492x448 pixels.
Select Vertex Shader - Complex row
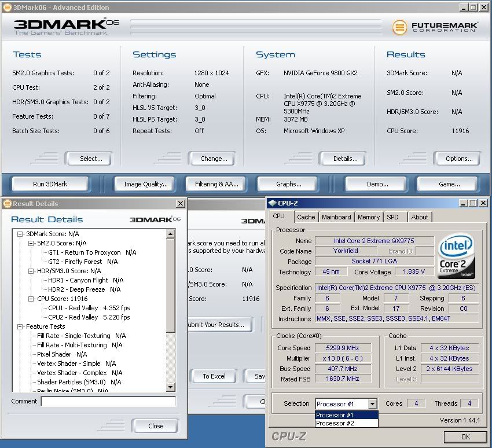[80, 373]
